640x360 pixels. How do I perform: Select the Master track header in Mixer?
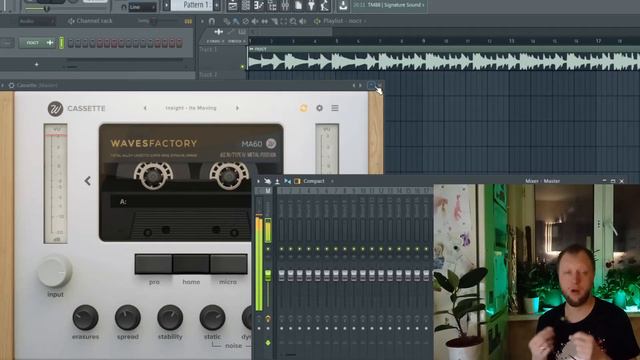tap(268, 191)
